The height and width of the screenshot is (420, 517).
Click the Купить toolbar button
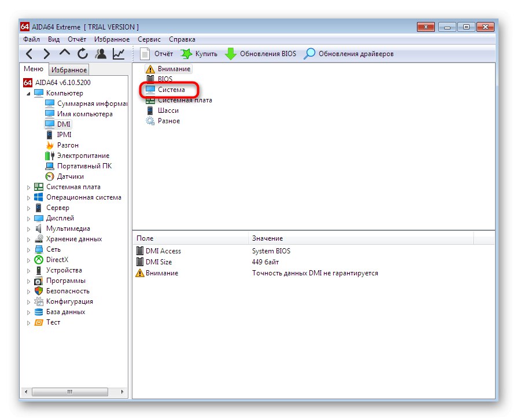click(199, 54)
